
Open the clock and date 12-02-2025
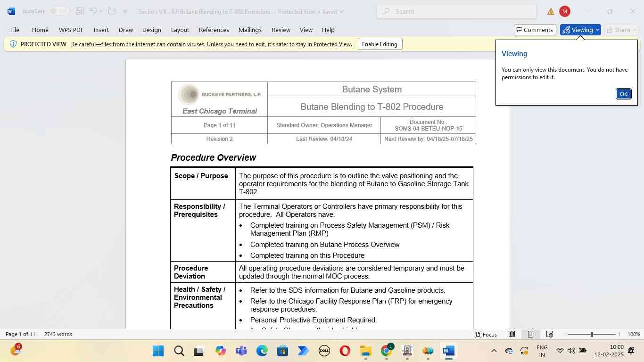tap(609, 351)
